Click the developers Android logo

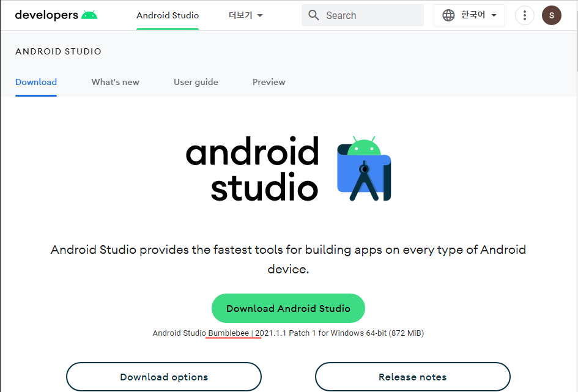[56, 15]
